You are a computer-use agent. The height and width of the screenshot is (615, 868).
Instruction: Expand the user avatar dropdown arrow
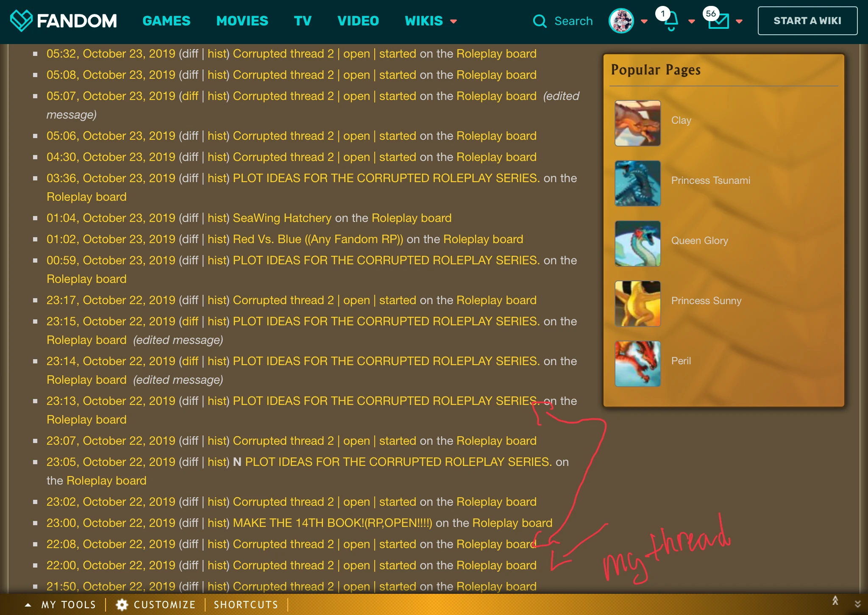coord(644,21)
